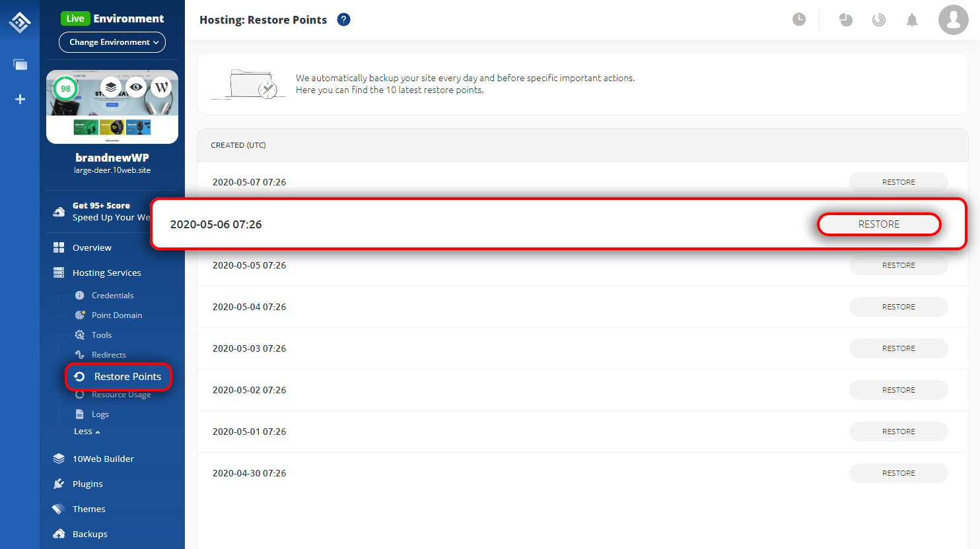Click the Themes brush icon

[x=59, y=509]
